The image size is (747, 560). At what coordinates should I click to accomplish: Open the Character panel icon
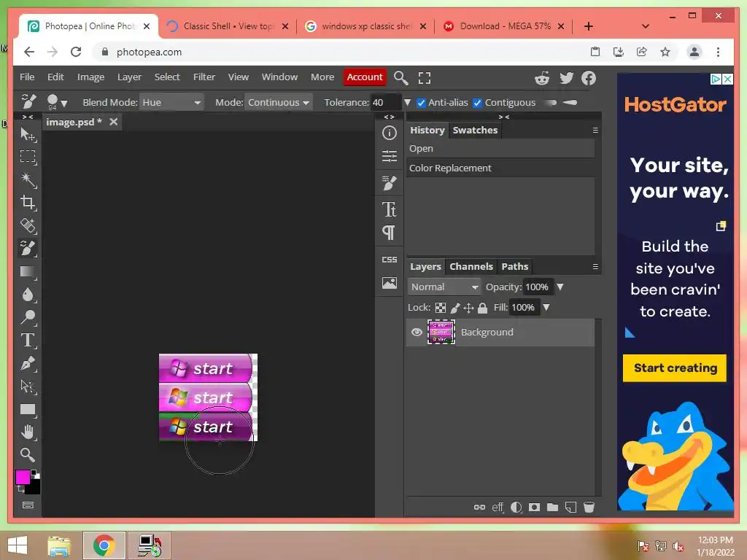click(x=390, y=209)
